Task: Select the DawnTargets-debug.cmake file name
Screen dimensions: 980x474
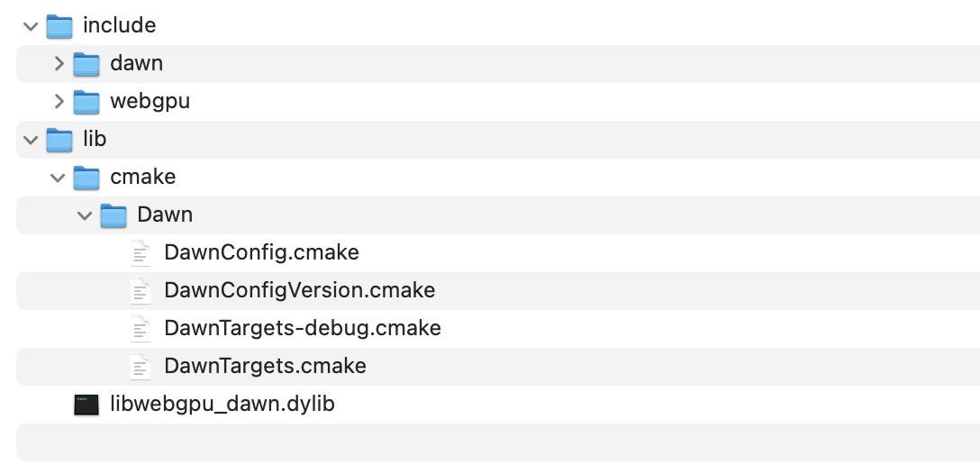Action: click(302, 329)
